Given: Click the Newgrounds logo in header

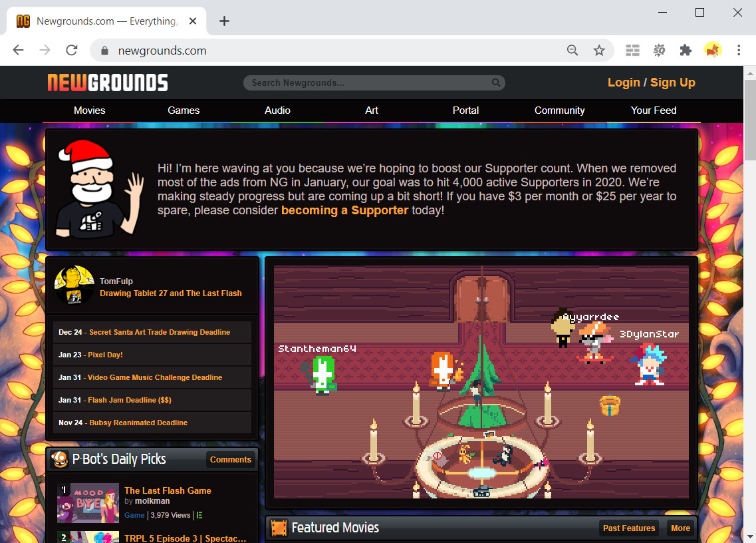Looking at the screenshot, I should (108, 83).
